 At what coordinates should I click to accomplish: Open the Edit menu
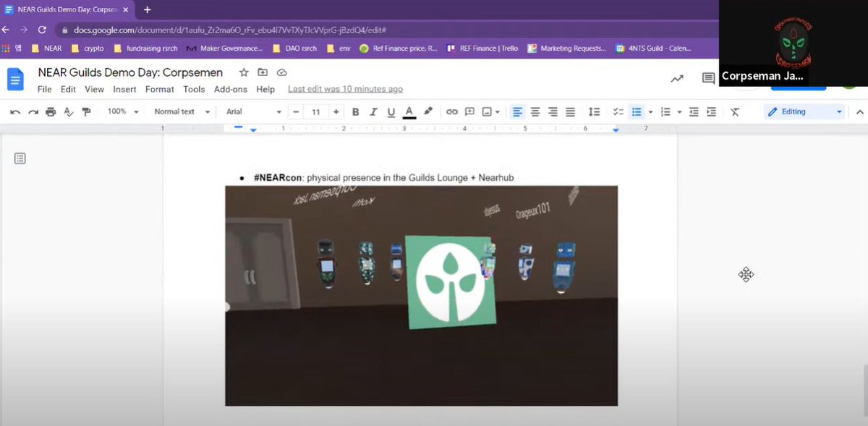click(x=68, y=89)
